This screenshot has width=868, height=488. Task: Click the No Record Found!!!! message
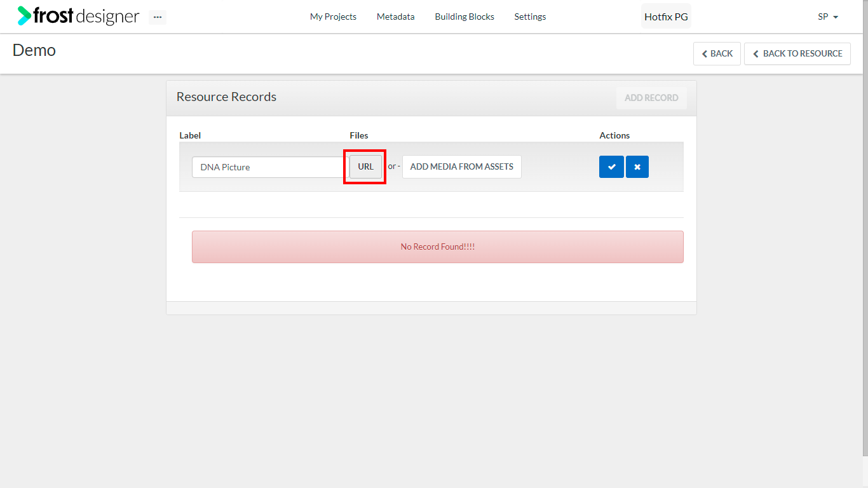pyautogui.click(x=438, y=247)
